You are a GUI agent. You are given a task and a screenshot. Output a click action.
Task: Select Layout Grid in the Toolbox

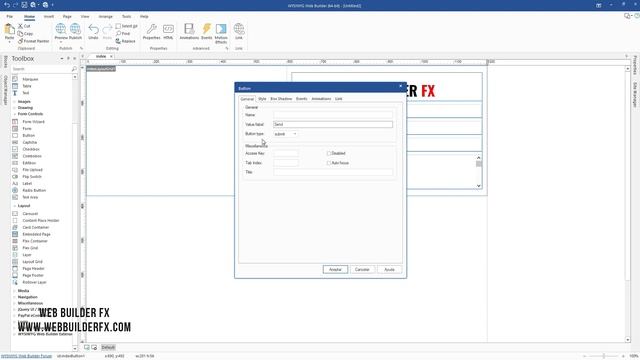tap(33, 262)
